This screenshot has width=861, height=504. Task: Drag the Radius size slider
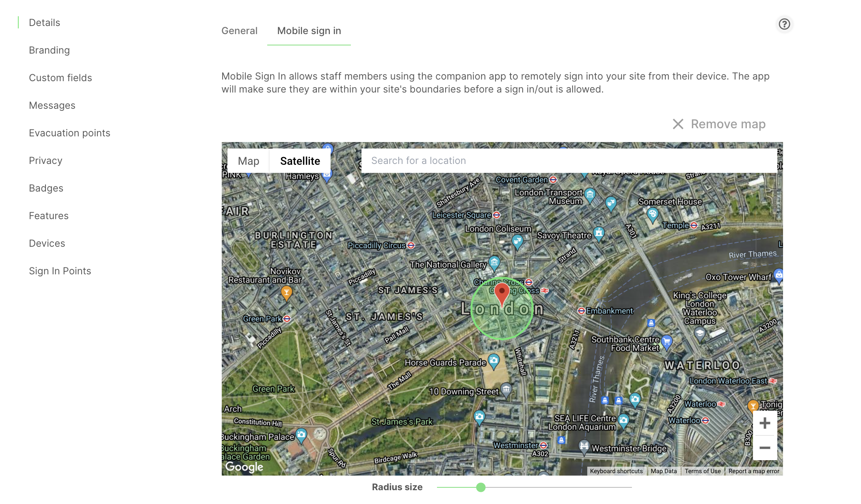[x=480, y=487]
